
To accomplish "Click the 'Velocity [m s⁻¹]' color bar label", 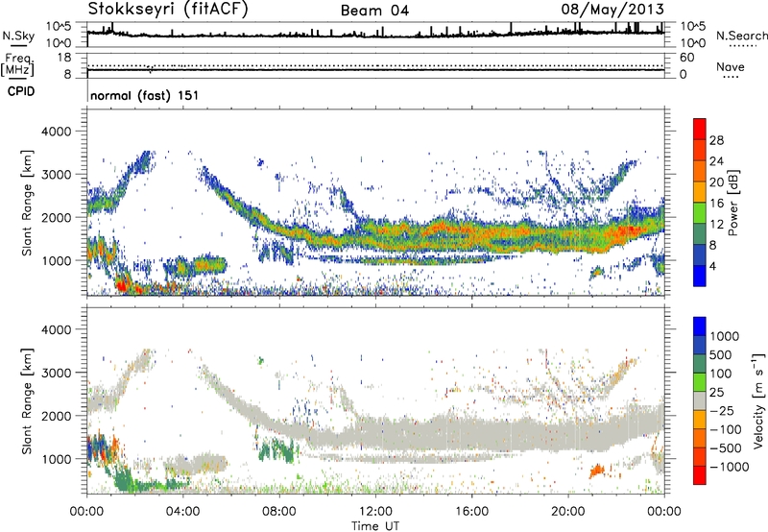I will pos(759,400).
